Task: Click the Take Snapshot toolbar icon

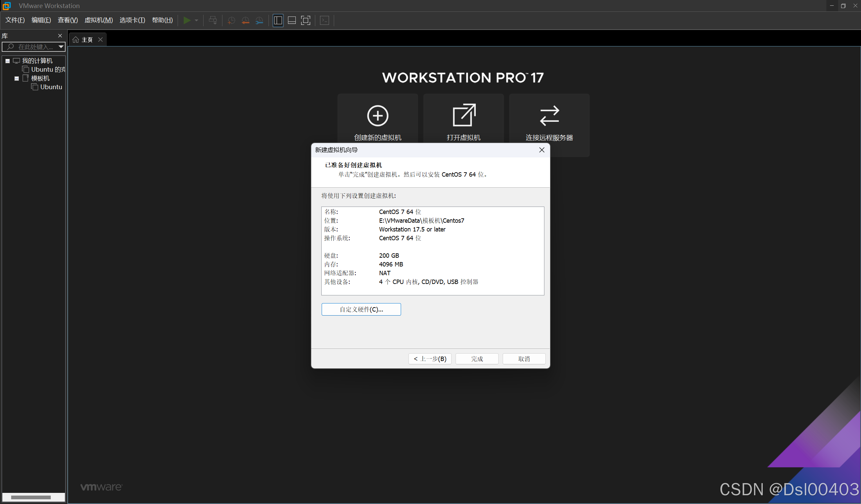Action: 231,21
